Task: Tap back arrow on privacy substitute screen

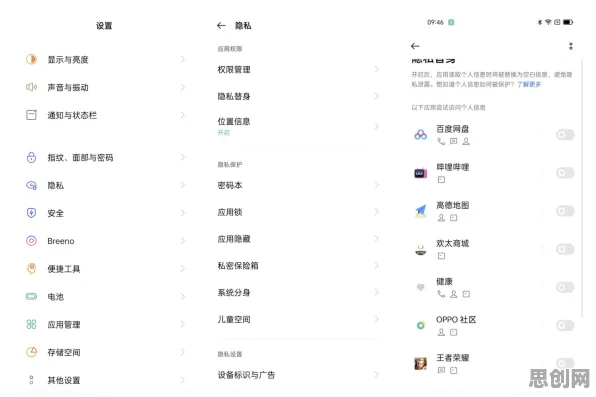Action: (415, 46)
